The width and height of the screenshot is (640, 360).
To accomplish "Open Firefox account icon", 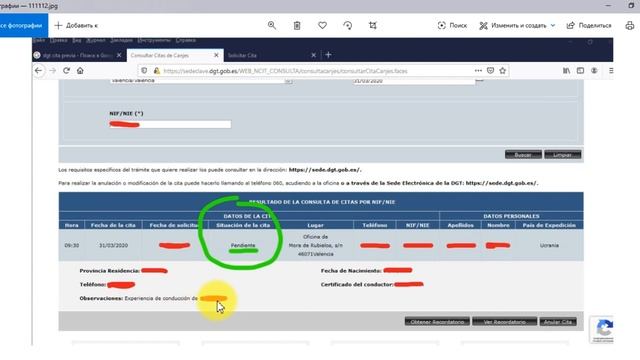I will pos(594,71).
